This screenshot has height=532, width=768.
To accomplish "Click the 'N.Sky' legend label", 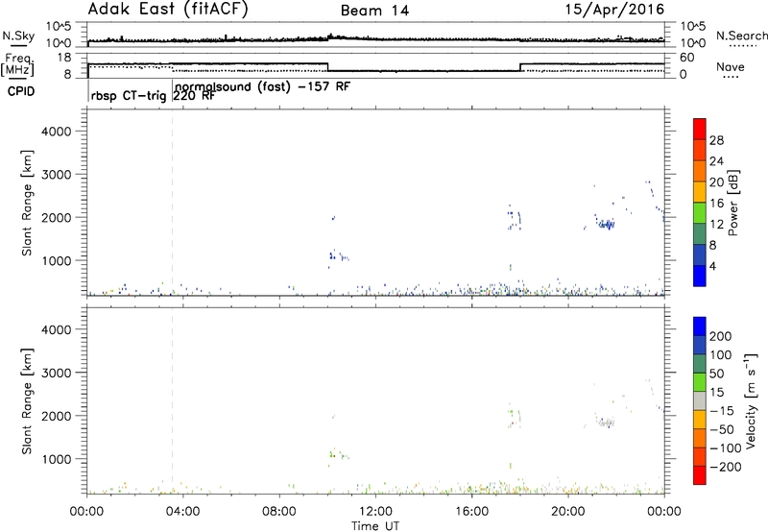I will coord(18,36).
